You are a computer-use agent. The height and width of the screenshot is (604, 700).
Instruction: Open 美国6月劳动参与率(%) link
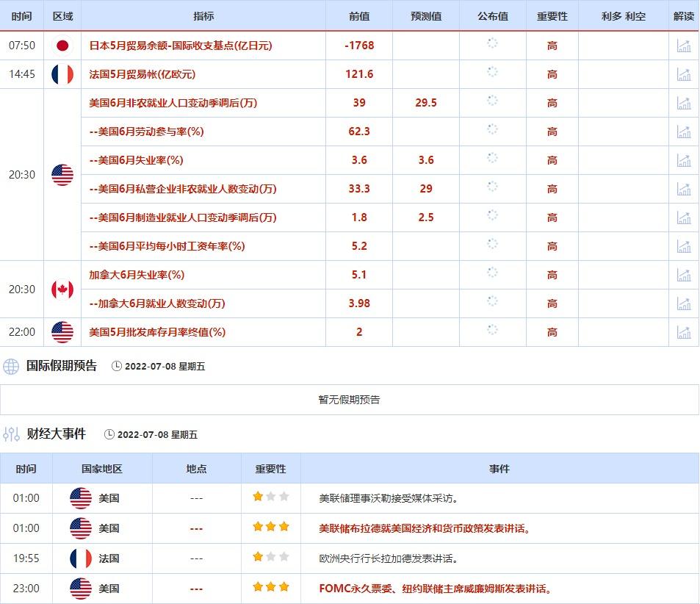146,132
